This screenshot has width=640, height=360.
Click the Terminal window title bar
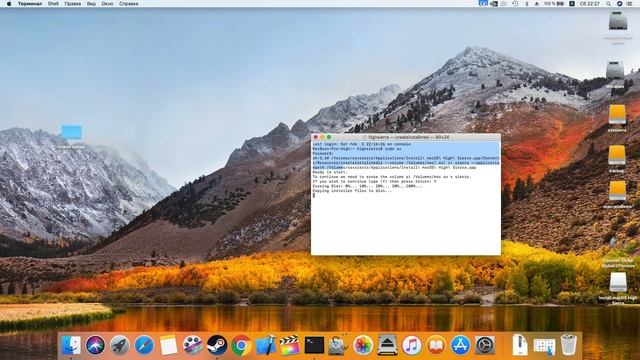click(x=406, y=137)
